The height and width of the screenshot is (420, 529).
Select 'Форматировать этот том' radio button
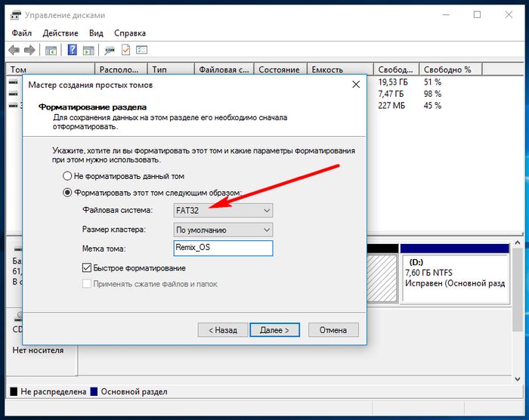click(68, 193)
